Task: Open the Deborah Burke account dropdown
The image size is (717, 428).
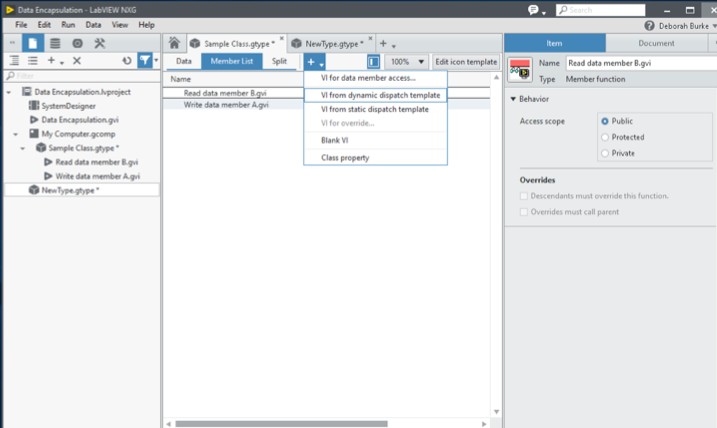Action: [714, 26]
